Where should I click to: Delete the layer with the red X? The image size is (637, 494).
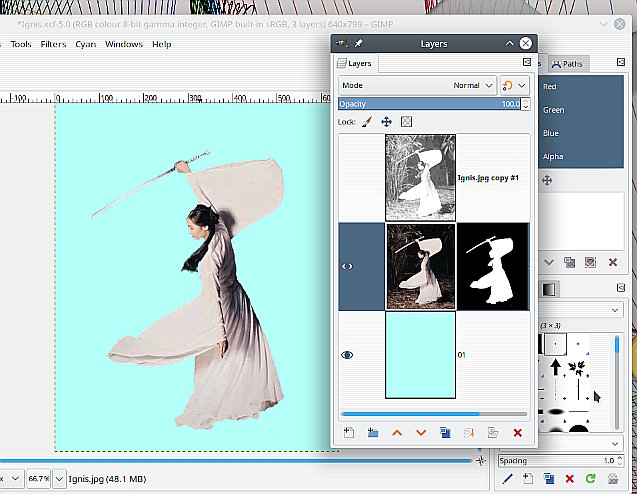(517, 432)
